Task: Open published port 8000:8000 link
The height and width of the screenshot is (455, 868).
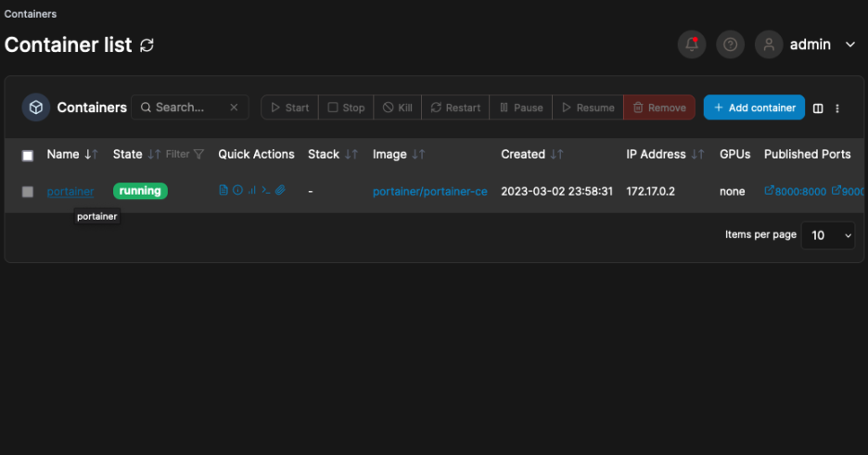Action: 796,191
